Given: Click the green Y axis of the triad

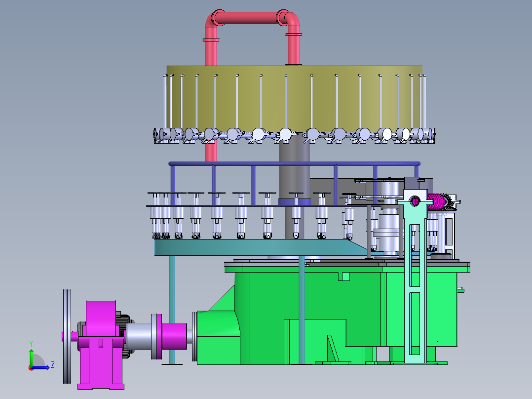Looking at the screenshot, I should (x=31, y=357).
